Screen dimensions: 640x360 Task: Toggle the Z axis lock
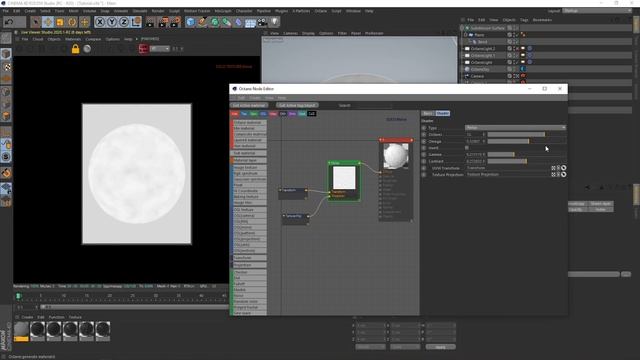click(124, 22)
